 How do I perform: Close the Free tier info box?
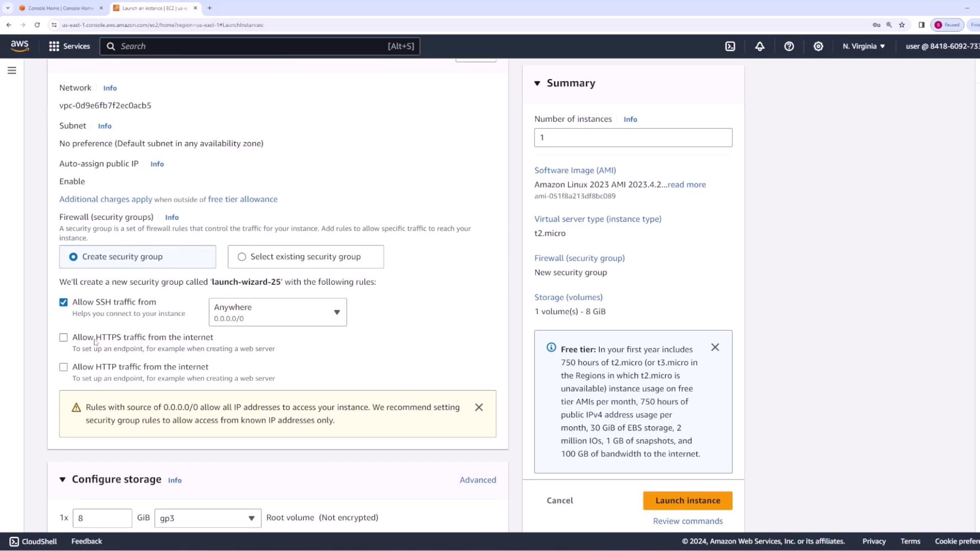(715, 347)
